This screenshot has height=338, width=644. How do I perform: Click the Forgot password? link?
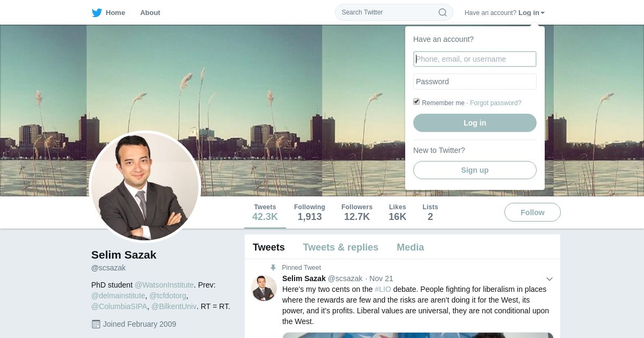[496, 103]
